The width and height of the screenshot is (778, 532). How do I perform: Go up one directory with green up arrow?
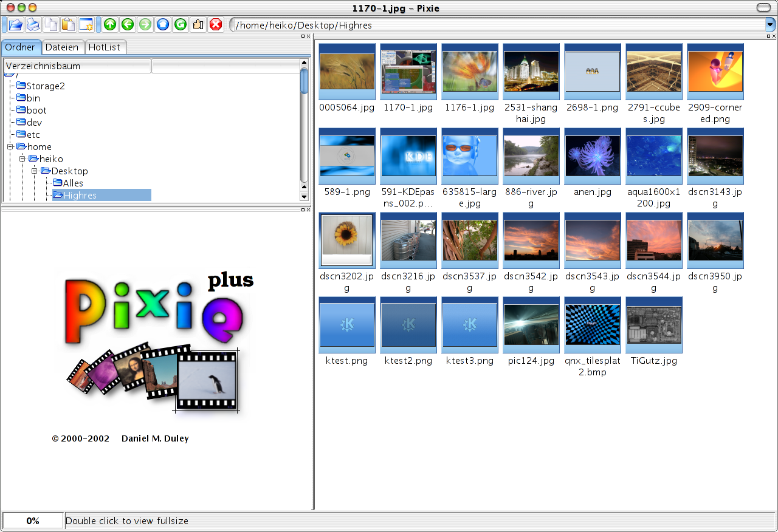(x=110, y=25)
